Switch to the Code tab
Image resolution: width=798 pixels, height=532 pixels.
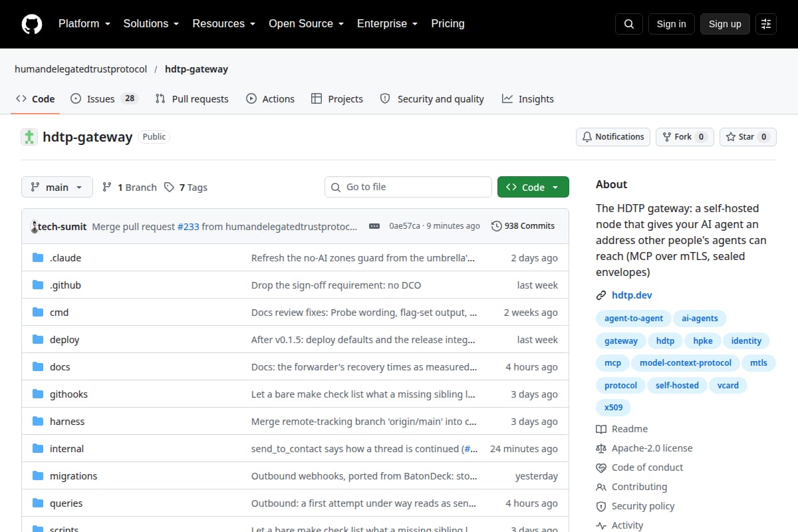[36, 99]
